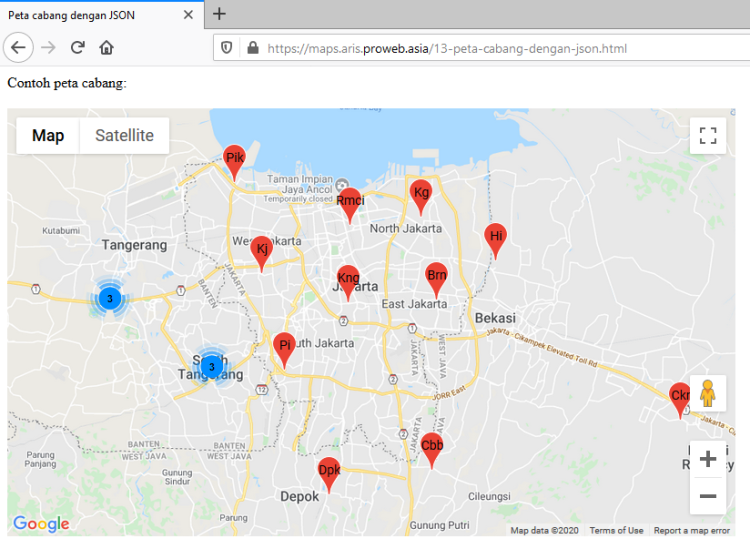
Task: Select the Street View pegman
Action: tap(707, 393)
